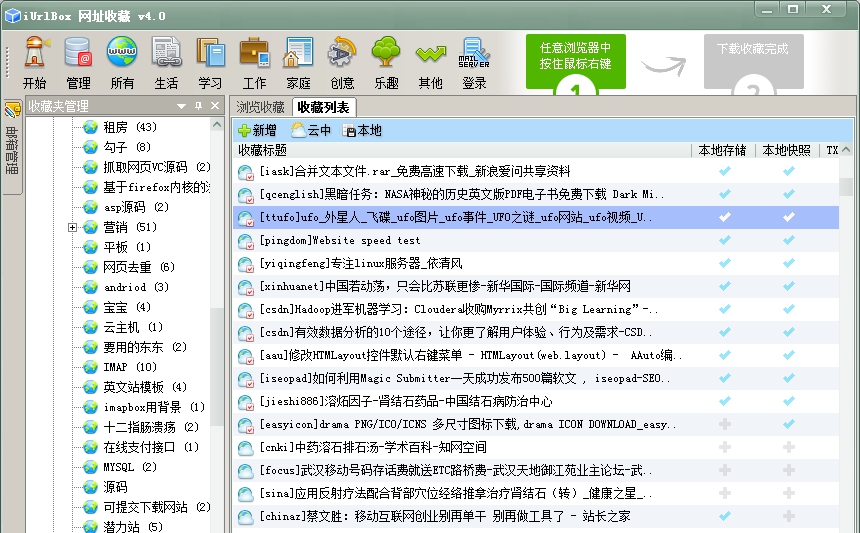Click the [qcenglish] row bookmark icon
This screenshot has width=860, height=533.
click(x=245, y=195)
